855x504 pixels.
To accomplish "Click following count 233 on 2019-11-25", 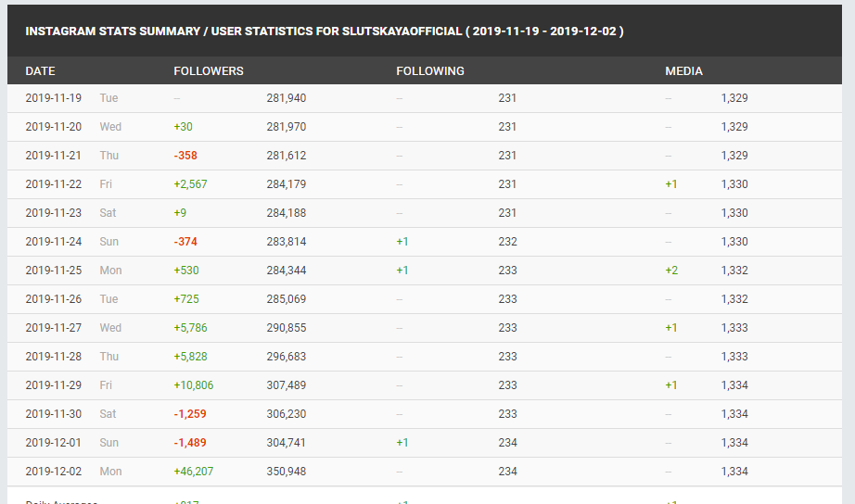I will pyautogui.click(x=507, y=271).
